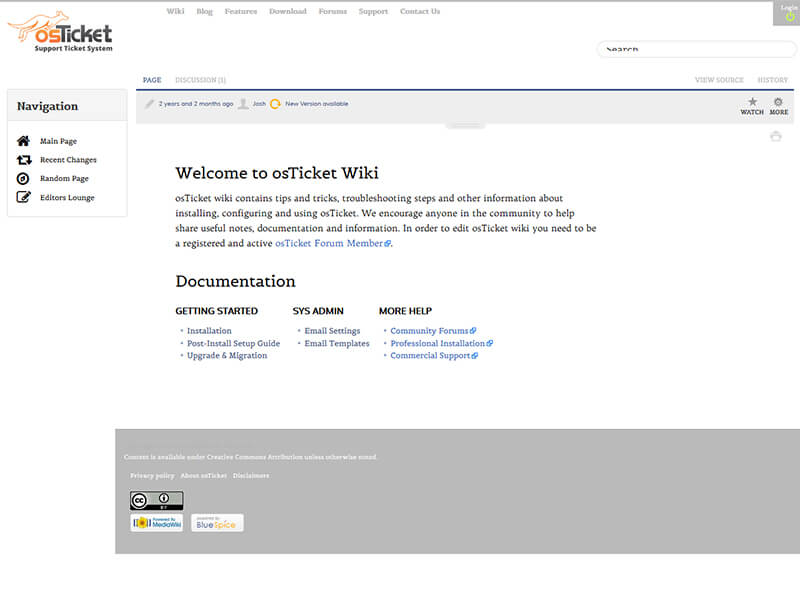Open Post-Install Setup Guide link
This screenshot has height=600, width=800.
pyautogui.click(x=233, y=343)
